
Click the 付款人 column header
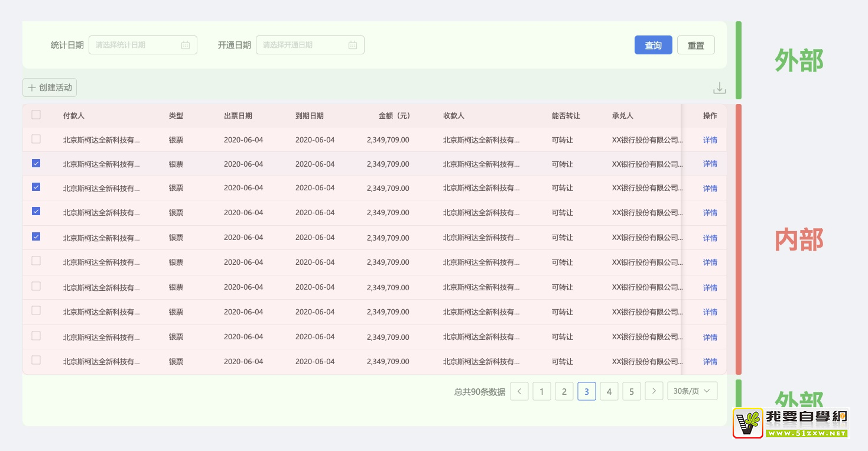pos(74,116)
